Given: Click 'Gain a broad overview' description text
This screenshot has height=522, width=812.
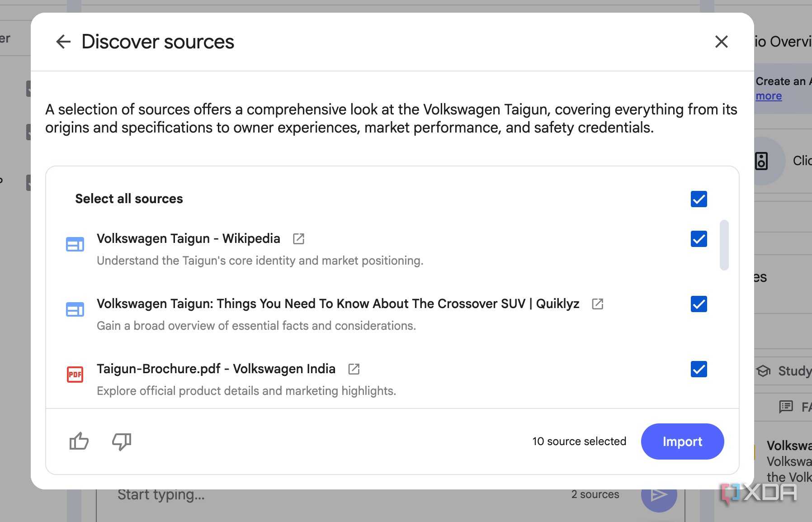Looking at the screenshot, I should point(256,326).
